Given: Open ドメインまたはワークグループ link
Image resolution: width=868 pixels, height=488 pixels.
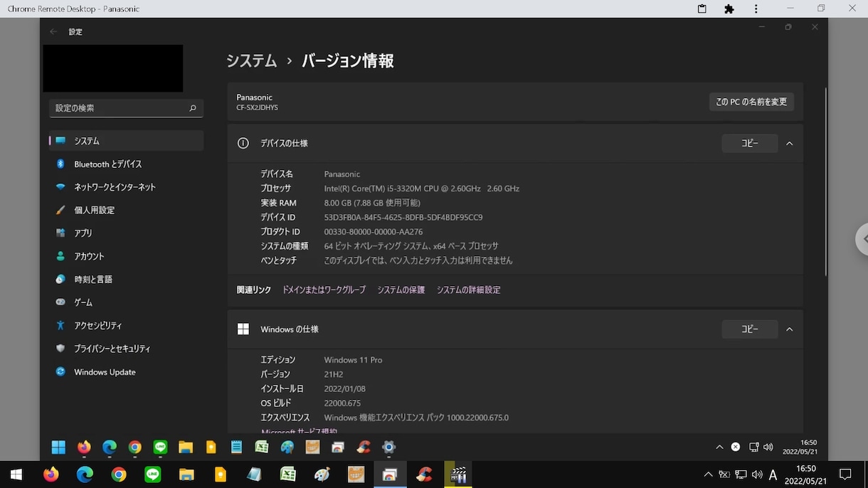Looking at the screenshot, I should pyautogui.click(x=324, y=290).
